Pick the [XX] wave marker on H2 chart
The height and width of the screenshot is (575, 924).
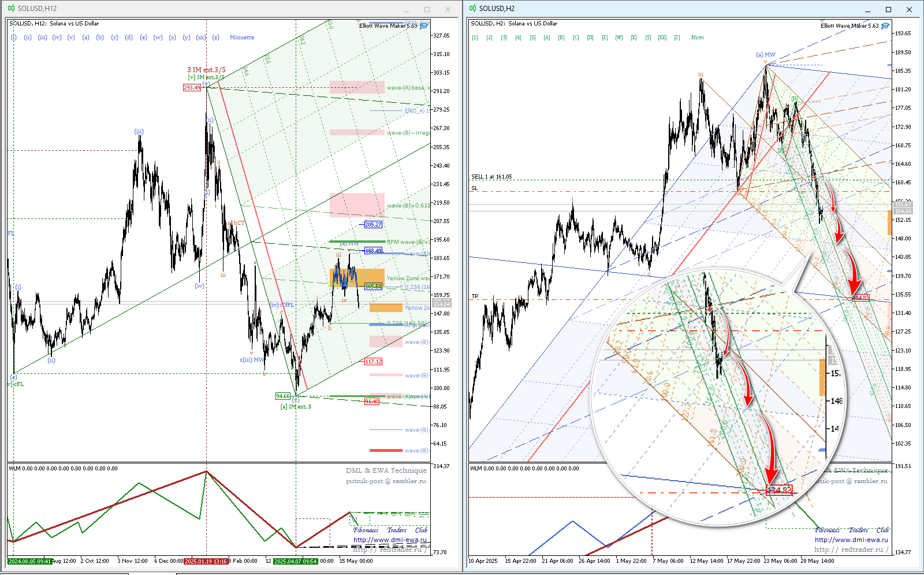coord(662,38)
